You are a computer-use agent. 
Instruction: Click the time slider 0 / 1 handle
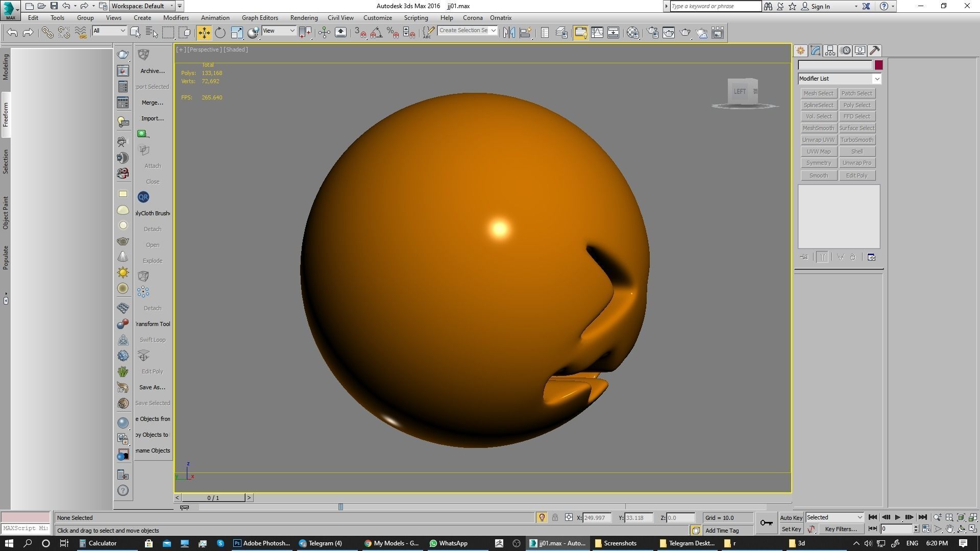pyautogui.click(x=213, y=497)
